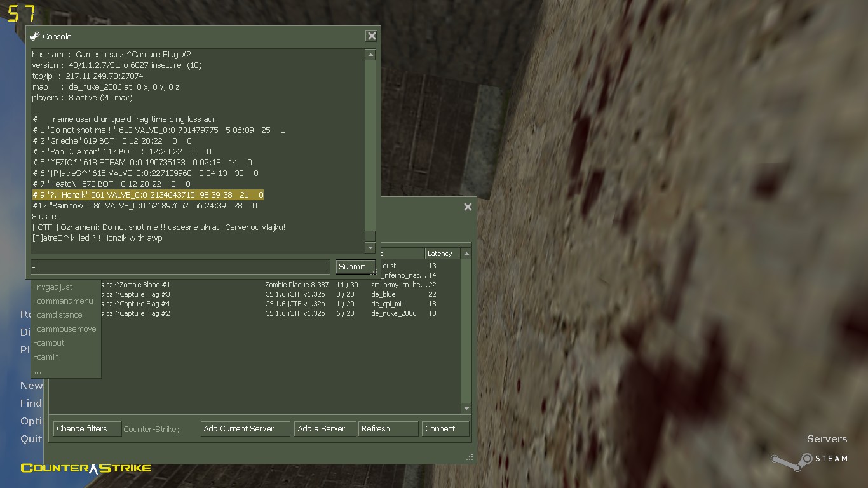The height and width of the screenshot is (488, 868).
Task: Click the Connect button
Action: pyautogui.click(x=445, y=429)
